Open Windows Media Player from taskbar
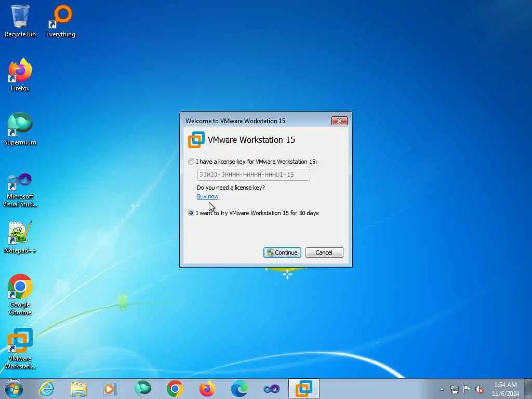This screenshot has width=532, height=399. (x=110, y=389)
